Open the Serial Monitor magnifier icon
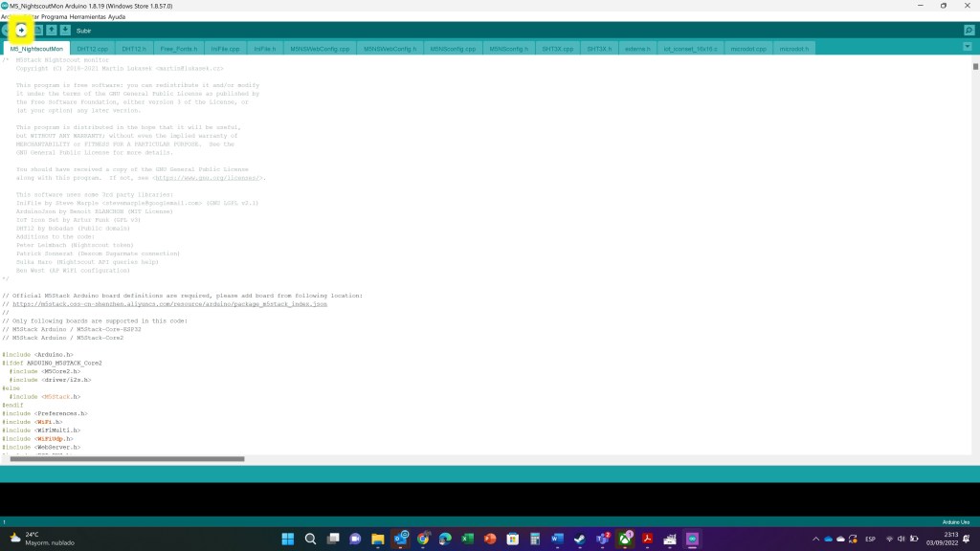This screenshot has height=551, width=980. tap(969, 31)
